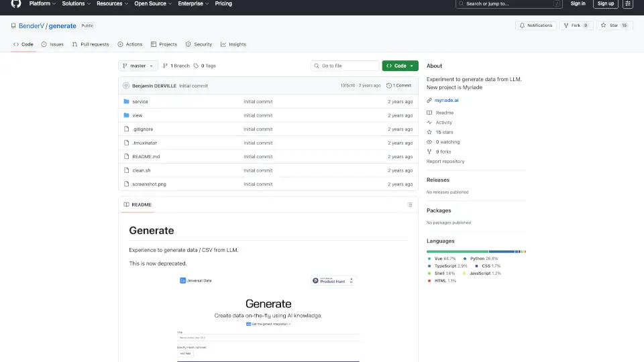This screenshot has height=362, width=644.
Task: Click the branch icon next to 1 Branch
Action: (x=165, y=66)
